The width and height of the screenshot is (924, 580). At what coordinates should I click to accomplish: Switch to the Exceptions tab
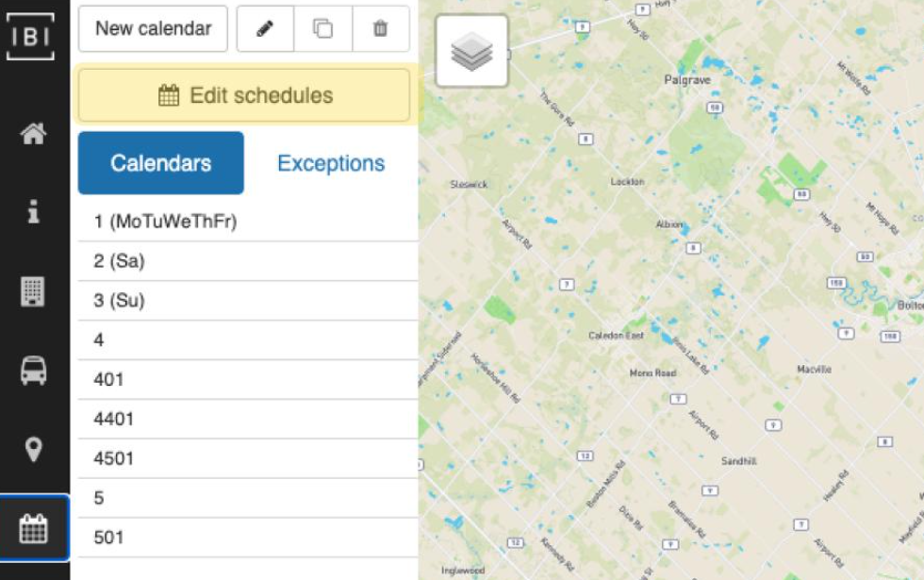[331, 162]
